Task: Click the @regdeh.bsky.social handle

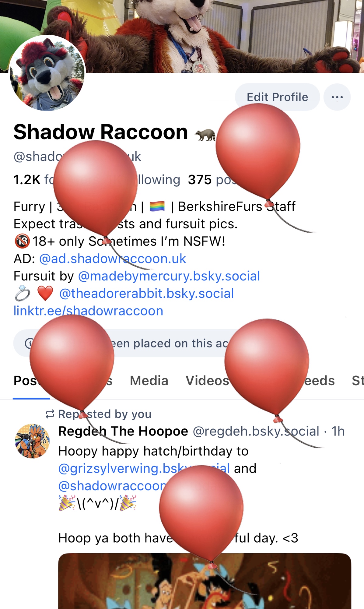Action: pos(256,431)
